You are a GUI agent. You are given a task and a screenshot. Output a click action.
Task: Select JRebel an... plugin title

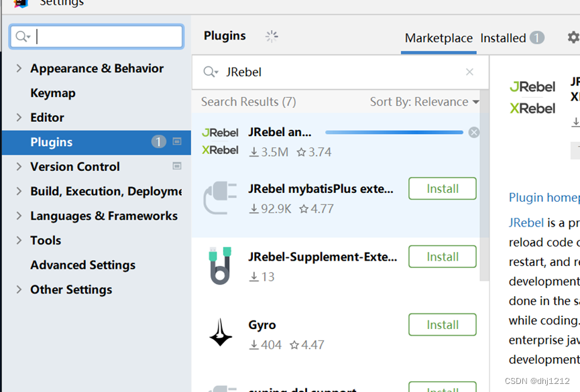(280, 132)
